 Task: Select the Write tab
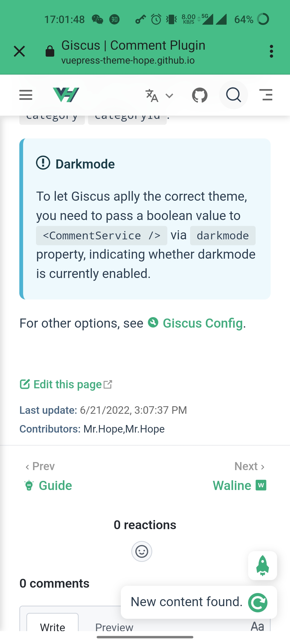53,627
